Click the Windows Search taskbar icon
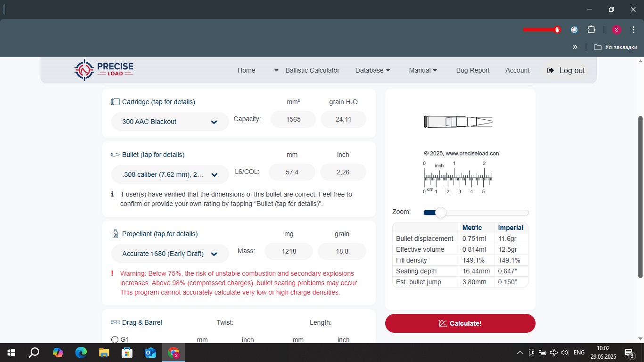This screenshot has width=644, height=362. pyautogui.click(x=34, y=353)
